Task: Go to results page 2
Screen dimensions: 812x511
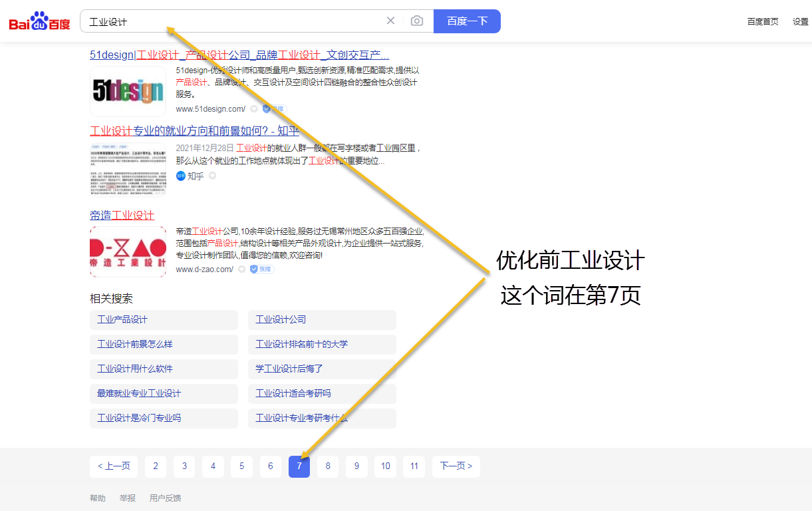Action: 156,466
